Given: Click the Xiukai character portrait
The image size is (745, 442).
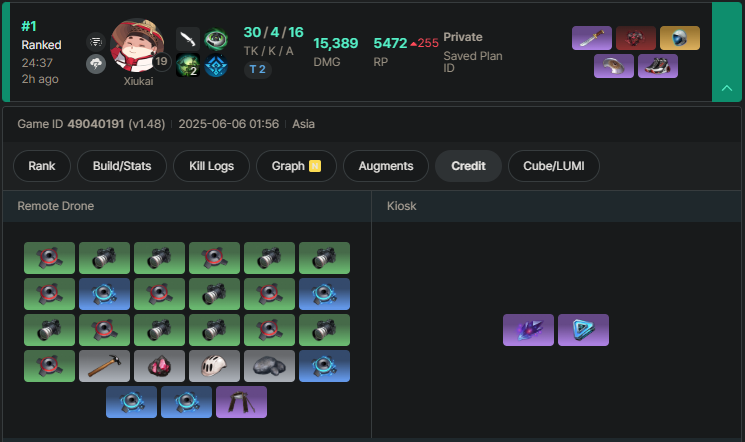Looking at the screenshot, I should (x=138, y=46).
